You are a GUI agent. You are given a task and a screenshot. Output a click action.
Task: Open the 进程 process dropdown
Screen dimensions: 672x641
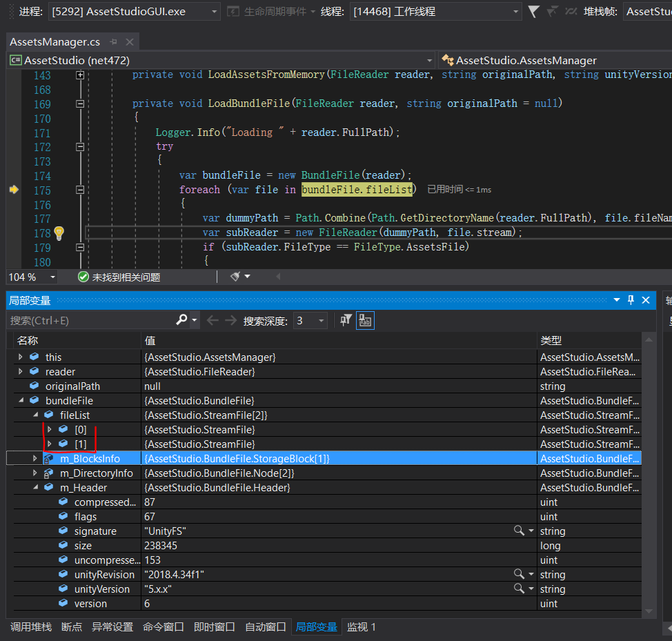coord(214,12)
